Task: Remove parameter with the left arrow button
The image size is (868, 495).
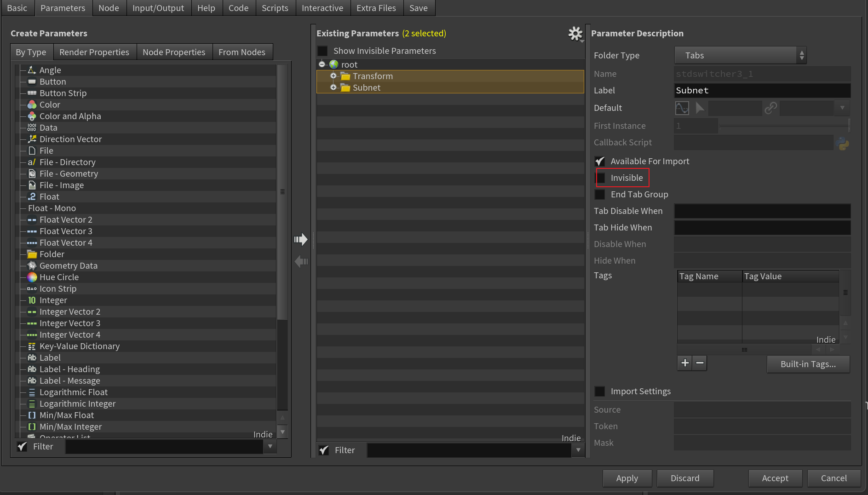Action: click(301, 261)
